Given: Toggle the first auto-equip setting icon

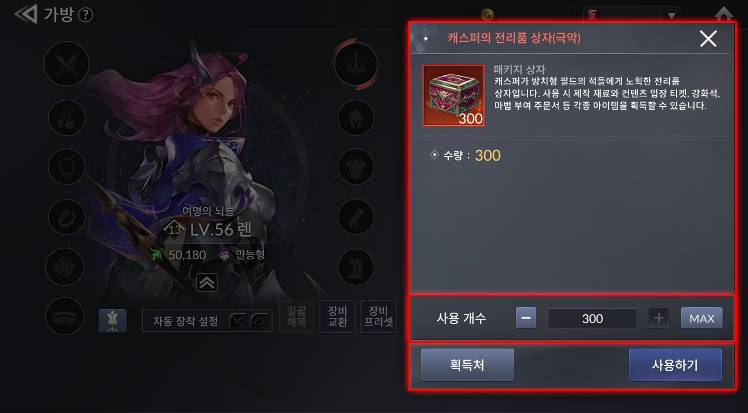Looking at the screenshot, I should tap(237, 321).
